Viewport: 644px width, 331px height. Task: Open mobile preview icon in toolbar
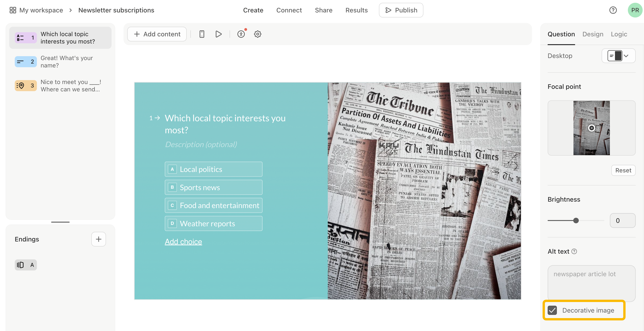[202, 34]
